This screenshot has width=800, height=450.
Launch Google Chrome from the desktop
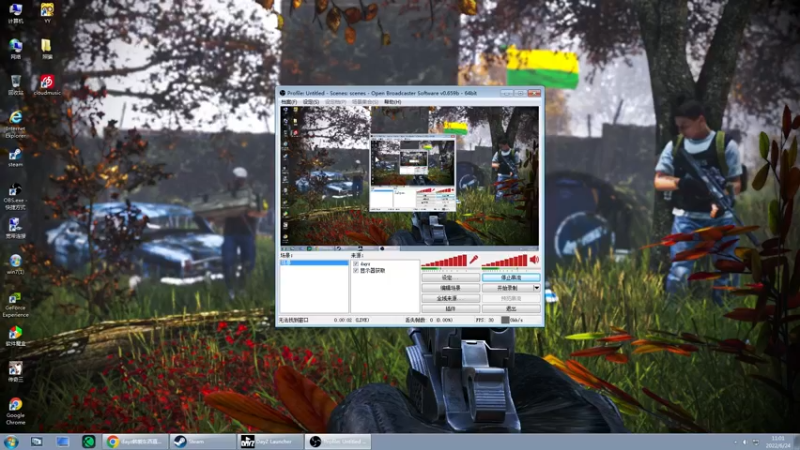(15, 411)
